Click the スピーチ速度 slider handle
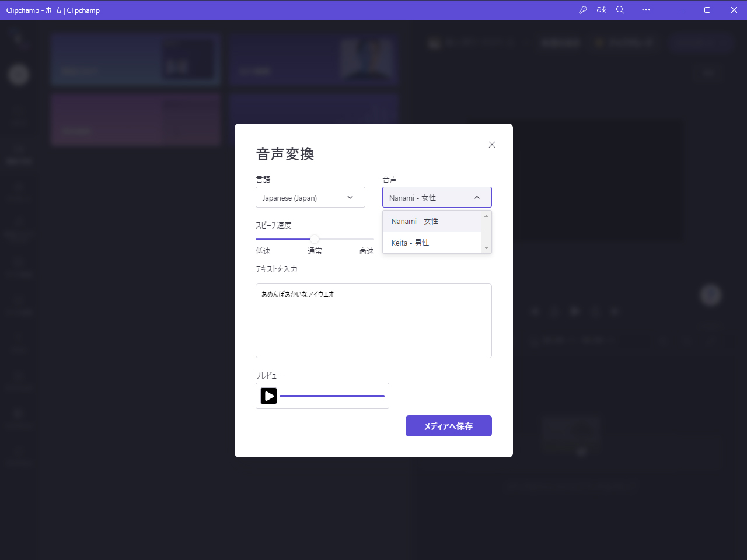The height and width of the screenshot is (560, 747). 315,239
